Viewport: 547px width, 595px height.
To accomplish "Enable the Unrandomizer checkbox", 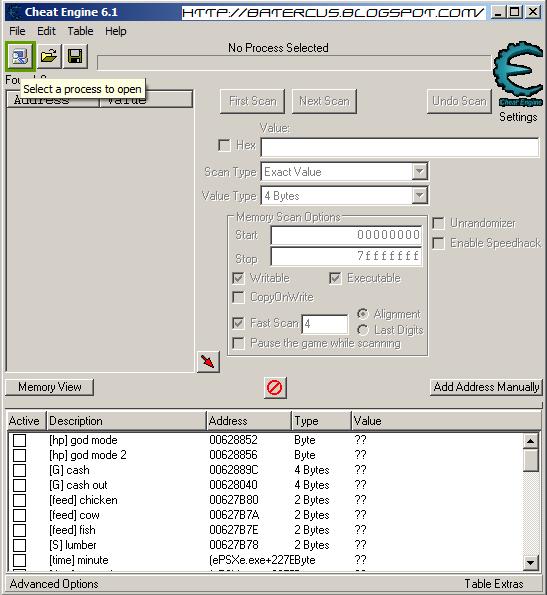I will tap(438, 223).
